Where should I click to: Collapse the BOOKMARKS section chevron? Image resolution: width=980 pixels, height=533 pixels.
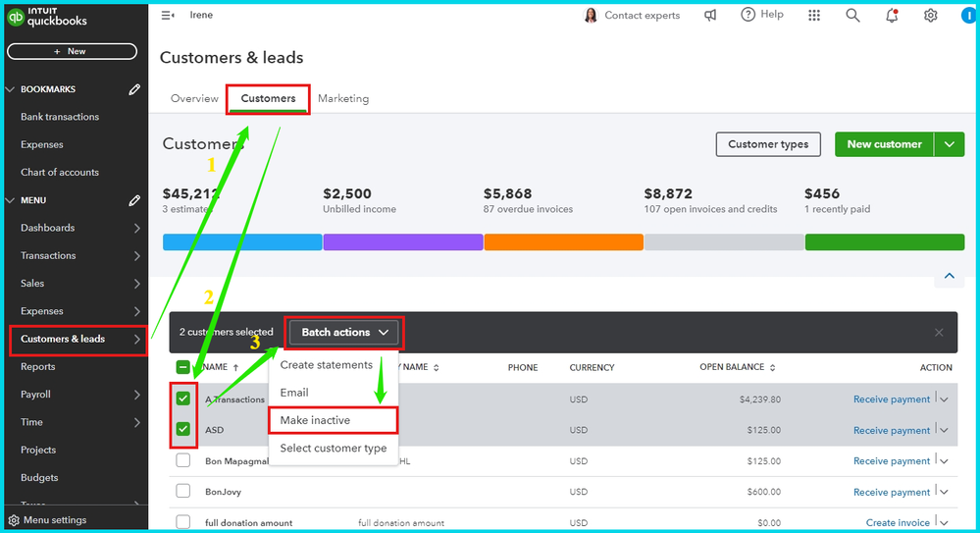10,89
